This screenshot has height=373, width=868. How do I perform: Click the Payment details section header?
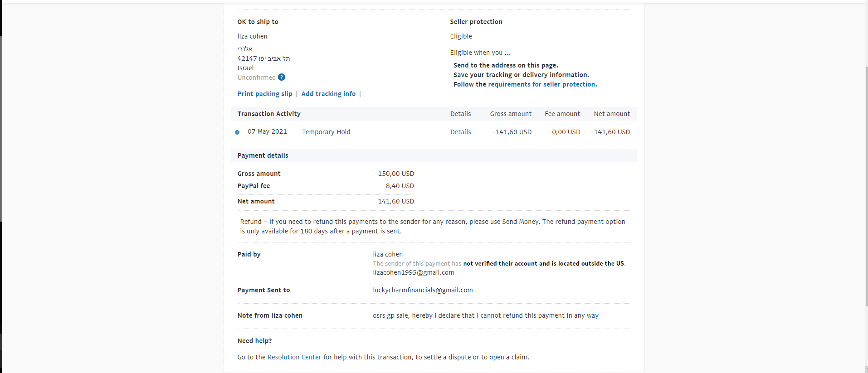pyautogui.click(x=263, y=155)
